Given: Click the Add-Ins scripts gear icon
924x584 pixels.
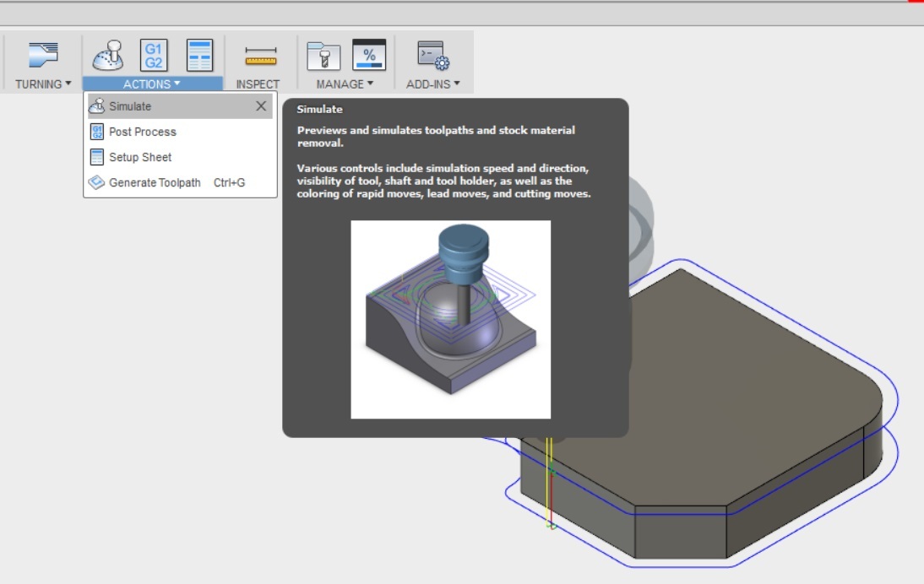Looking at the screenshot, I should 433,56.
